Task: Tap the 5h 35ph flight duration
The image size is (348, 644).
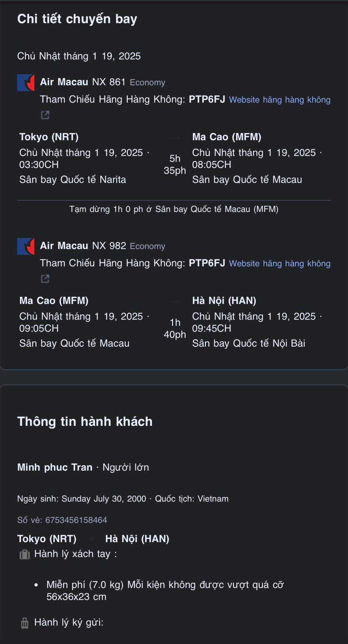Action: click(x=175, y=164)
